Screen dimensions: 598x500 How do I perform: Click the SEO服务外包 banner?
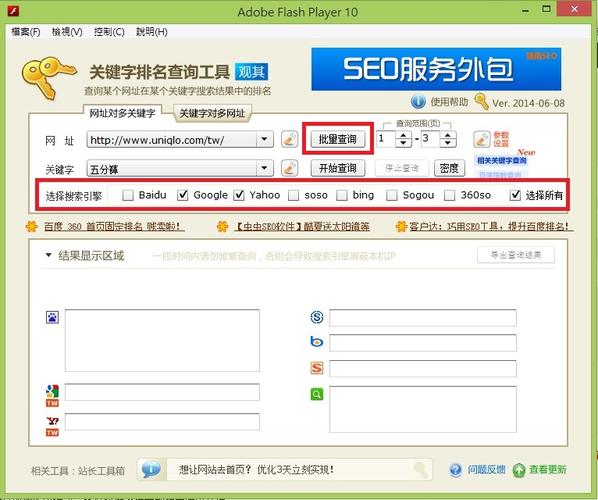point(436,69)
